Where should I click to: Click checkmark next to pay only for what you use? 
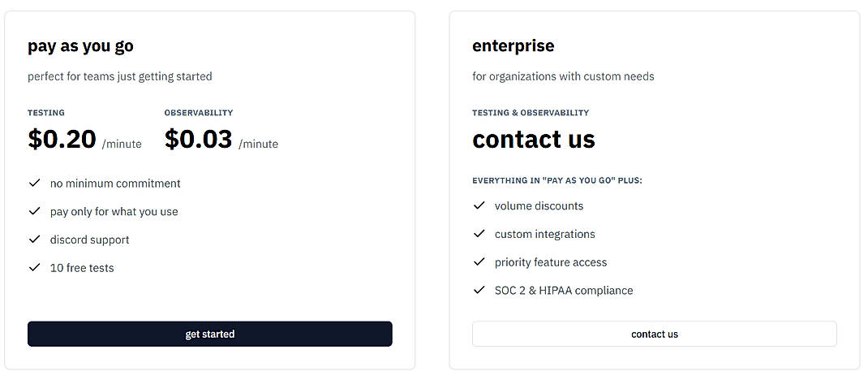[34, 211]
